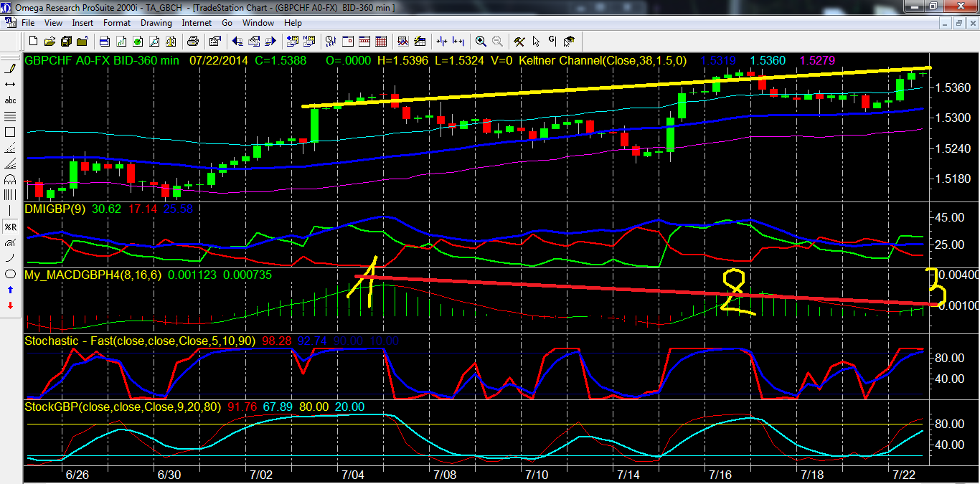Click the new blank document icon

point(34,41)
